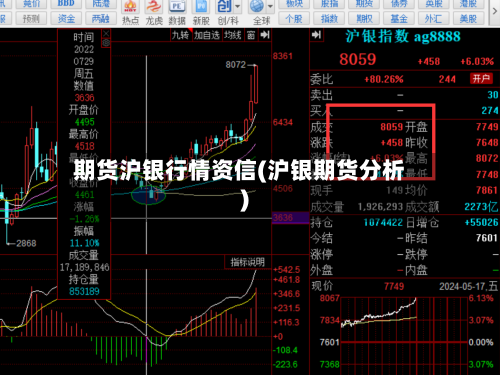Click the 2868 low-price label on chart
The width and height of the screenshot is (500, 375).
click(x=26, y=243)
